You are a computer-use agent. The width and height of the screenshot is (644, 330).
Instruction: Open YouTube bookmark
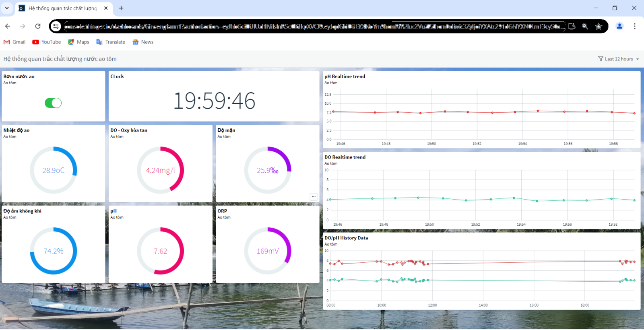click(x=47, y=42)
